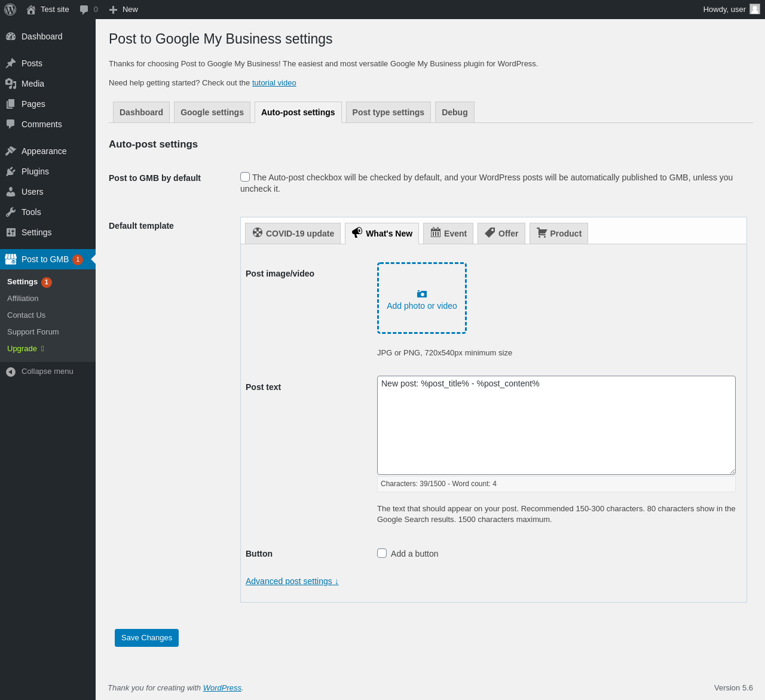
Task: Click the Users person icon
Action: 11,192
